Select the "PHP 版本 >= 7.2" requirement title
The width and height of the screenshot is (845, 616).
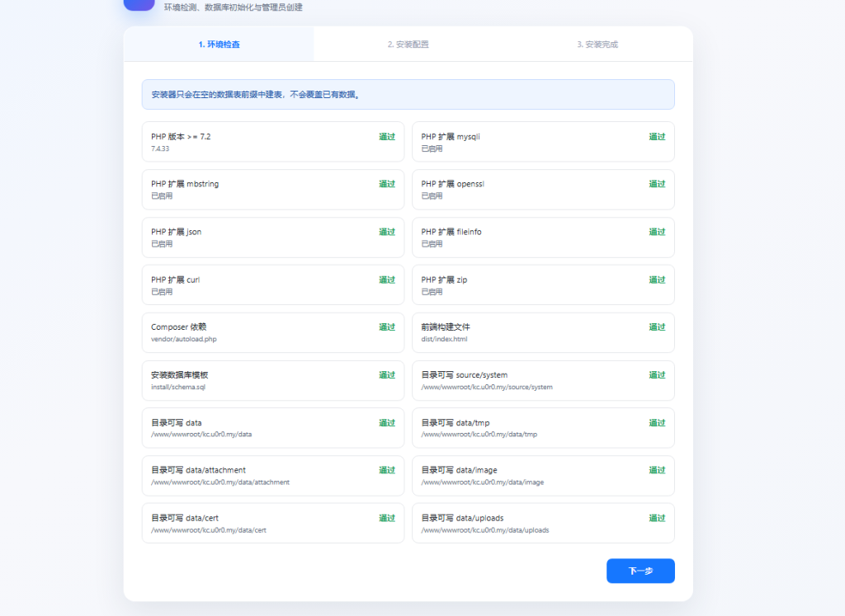[181, 137]
